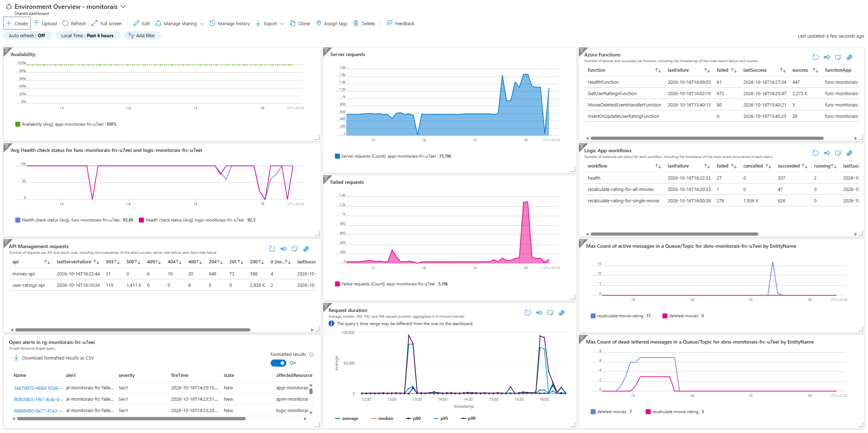Open the Manage sharing dropdown
The image size is (868, 433).
click(x=180, y=23)
